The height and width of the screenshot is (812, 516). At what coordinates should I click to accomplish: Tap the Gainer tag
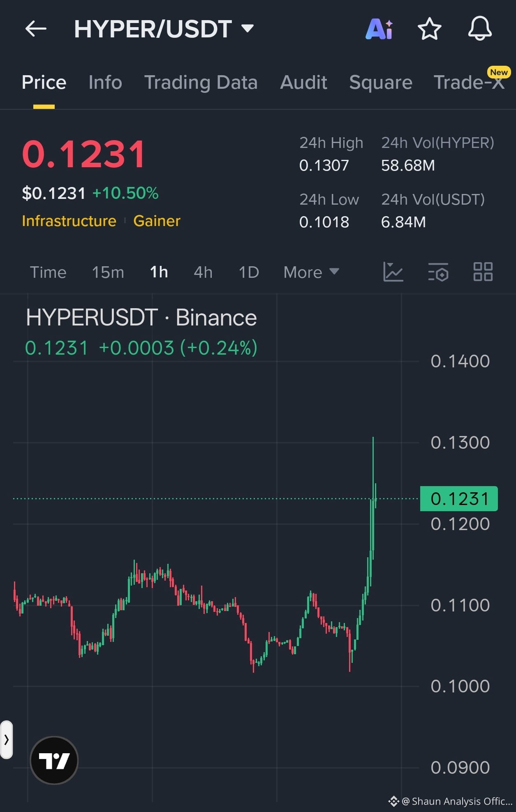157,221
